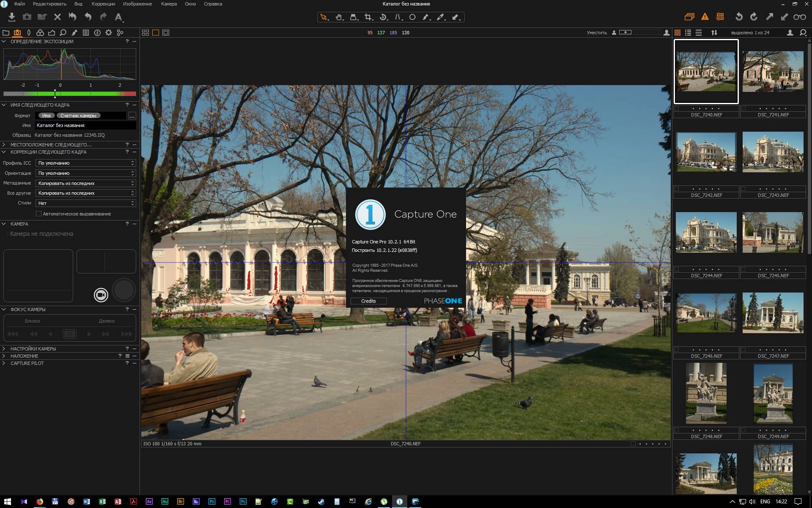Image resolution: width=812 pixels, height=508 pixels.
Task: Expand the НАСТРОЙКИ КАМЕРЫ panel
Action: pyautogui.click(x=4, y=349)
